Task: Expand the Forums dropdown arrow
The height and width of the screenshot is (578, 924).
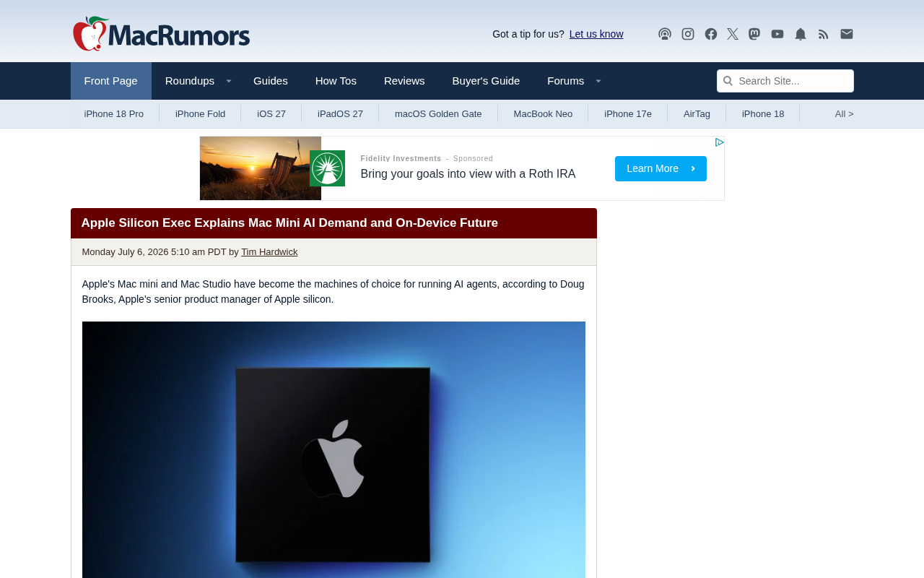Action: click(x=598, y=81)
